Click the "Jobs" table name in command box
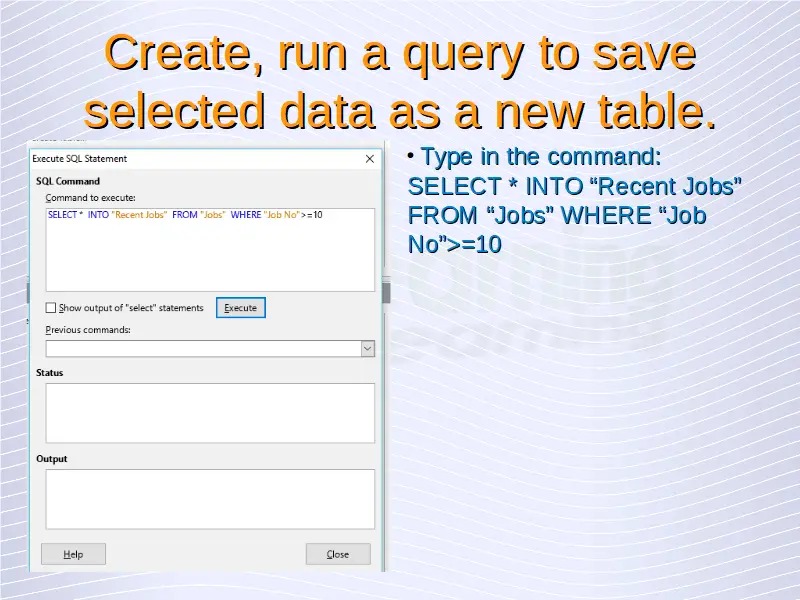The image size is (800, 600). tap(213, 215)
